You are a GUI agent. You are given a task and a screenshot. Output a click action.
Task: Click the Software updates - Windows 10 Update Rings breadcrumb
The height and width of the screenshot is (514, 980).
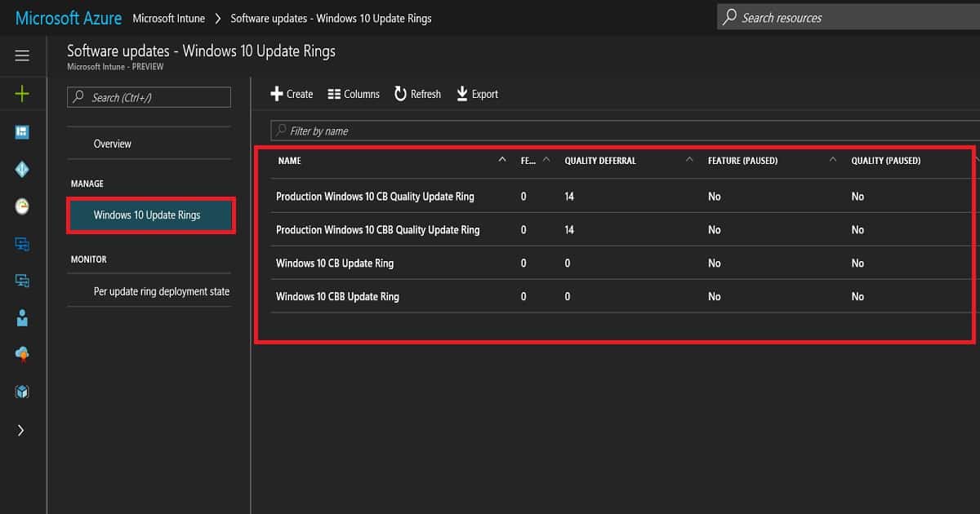tap(332, 18)
